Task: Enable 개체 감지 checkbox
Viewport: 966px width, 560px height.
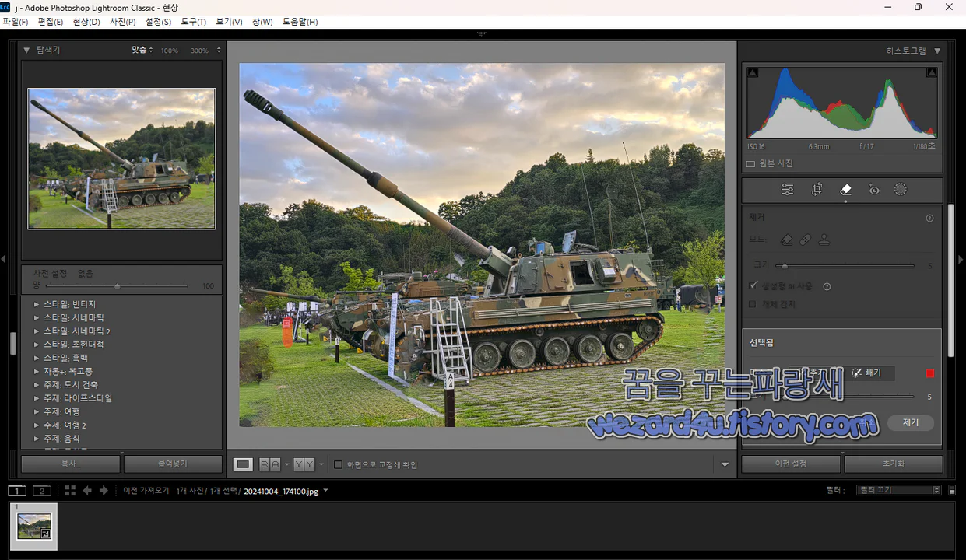Action: coord(753,304)
